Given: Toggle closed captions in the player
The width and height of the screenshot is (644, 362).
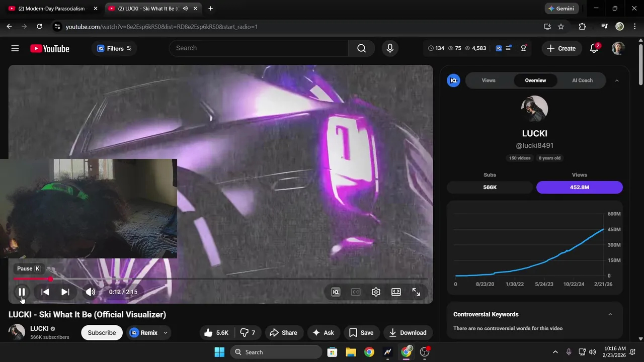Looking at the screenshot, I should point(356,292).
